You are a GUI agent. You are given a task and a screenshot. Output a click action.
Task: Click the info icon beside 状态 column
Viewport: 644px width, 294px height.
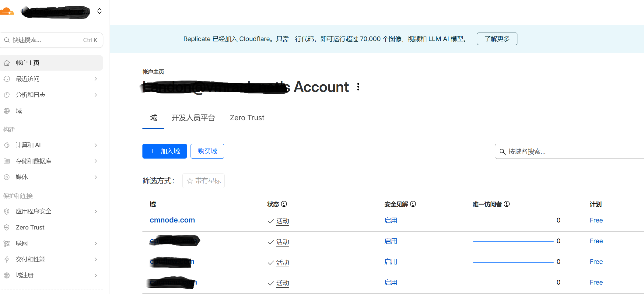[284, 204]
